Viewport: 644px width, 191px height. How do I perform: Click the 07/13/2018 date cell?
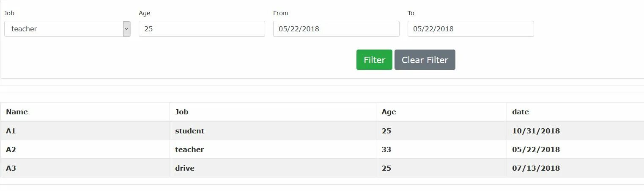(x=536, y=168)
